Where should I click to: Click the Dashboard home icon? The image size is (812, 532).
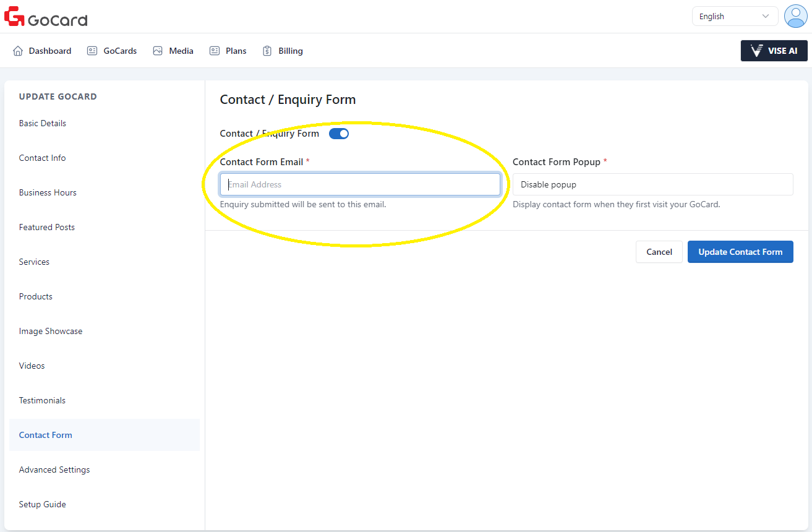coord(18,51)
